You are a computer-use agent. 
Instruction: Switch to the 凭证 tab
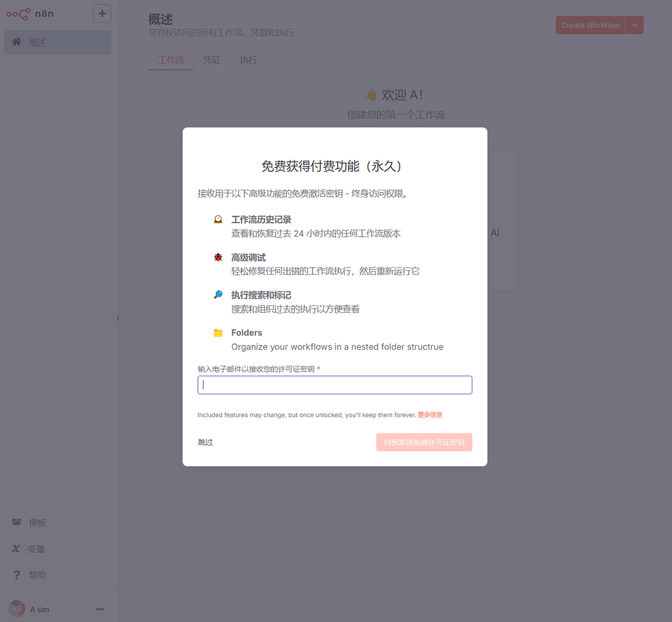click(x=211, y=60)
